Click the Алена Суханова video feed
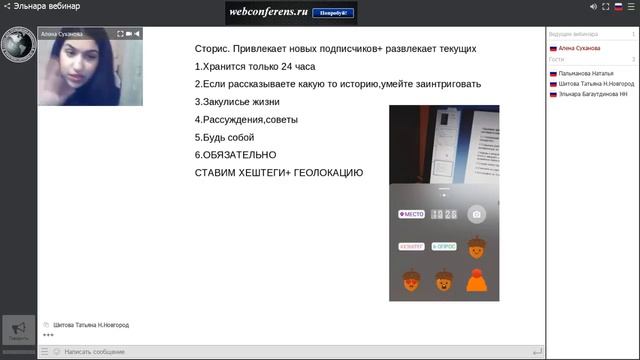Viewport: 640px width, 360px height. click(x=90, y=67)
